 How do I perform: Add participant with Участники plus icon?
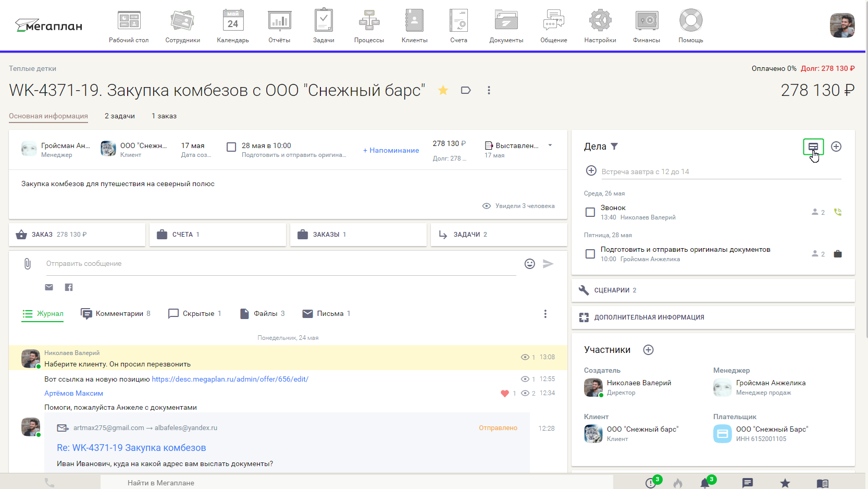click(x=648, y=350)
